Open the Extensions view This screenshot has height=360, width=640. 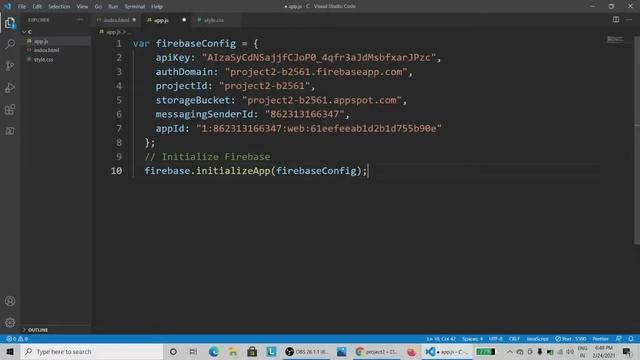(10, 109)
